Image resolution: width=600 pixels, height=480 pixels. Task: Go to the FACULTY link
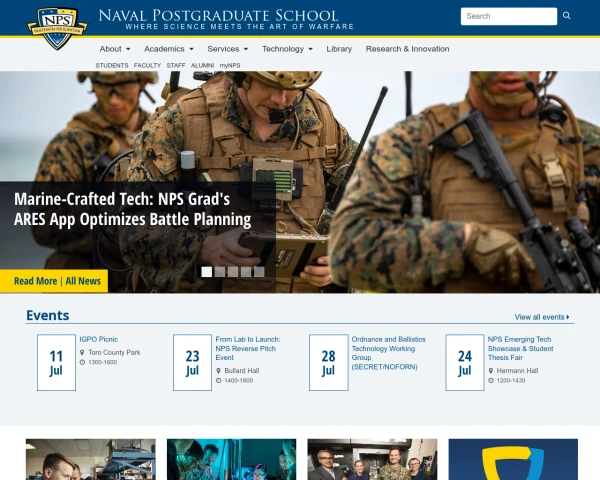[x=147, y=65]
